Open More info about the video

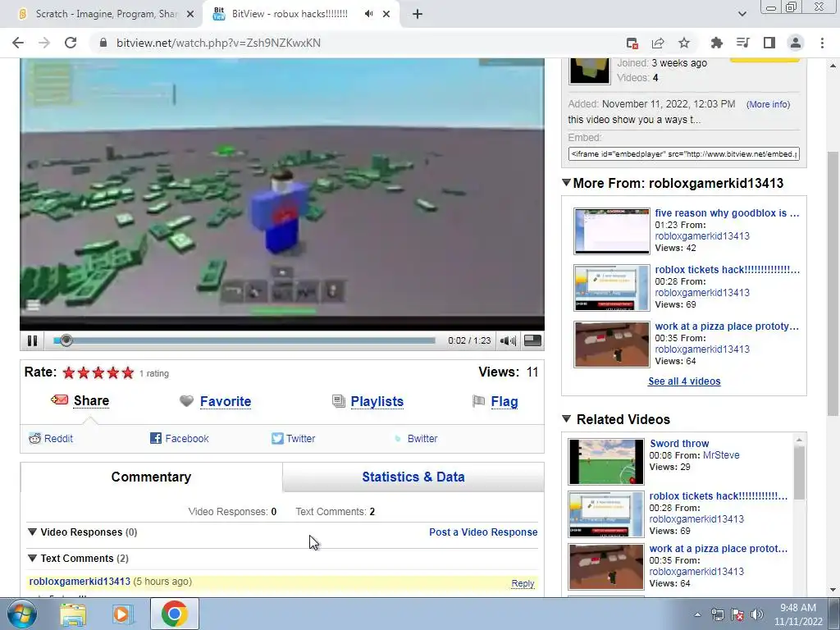click(768, 104)
